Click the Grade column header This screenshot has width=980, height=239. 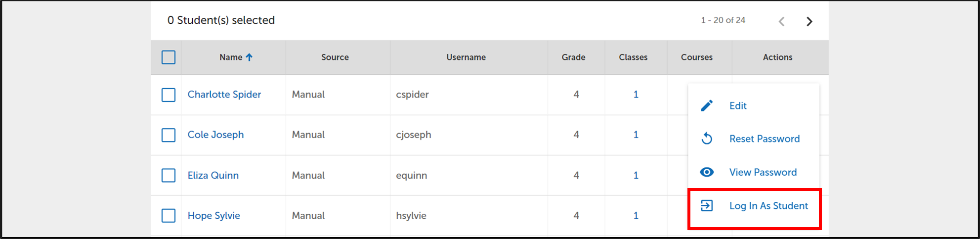click(573, 57)
